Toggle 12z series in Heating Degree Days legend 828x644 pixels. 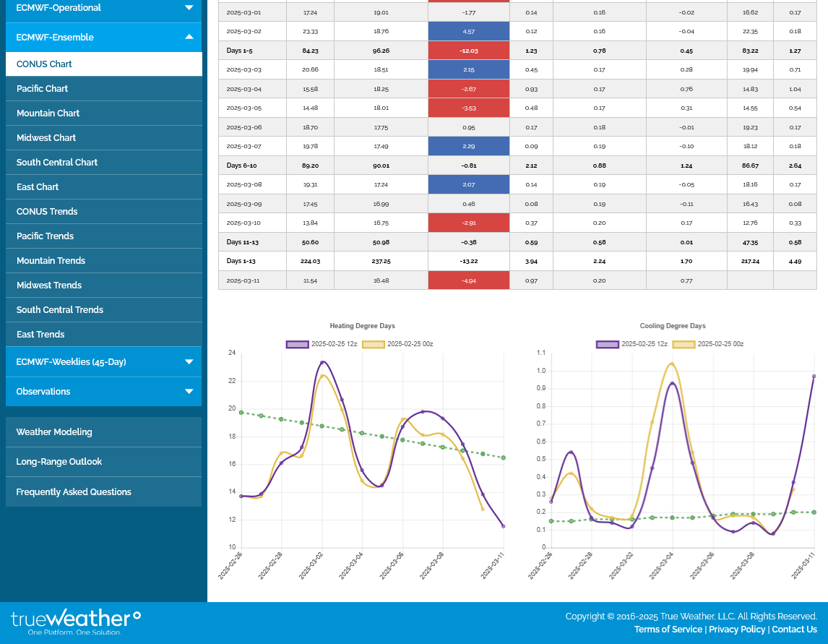point(298,344)
